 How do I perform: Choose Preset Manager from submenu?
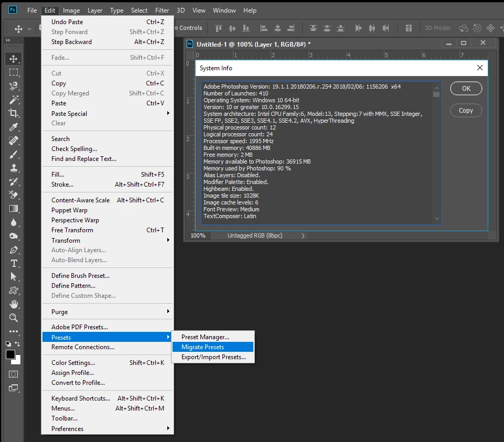213,337
